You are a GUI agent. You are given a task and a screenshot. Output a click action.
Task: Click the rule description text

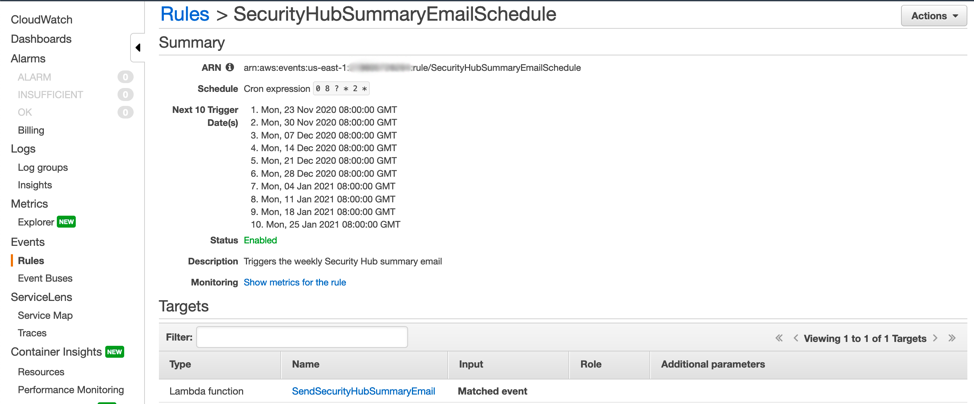[343, 261]
